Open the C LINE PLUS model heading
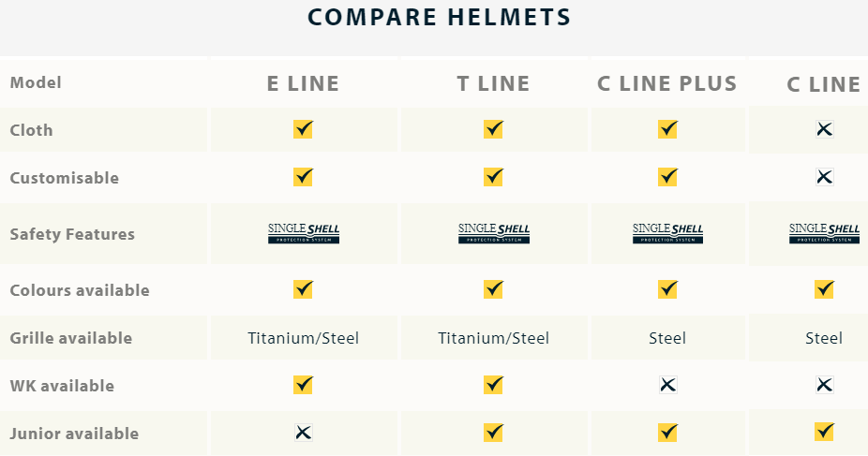868x456 pixels. (667, 83)
